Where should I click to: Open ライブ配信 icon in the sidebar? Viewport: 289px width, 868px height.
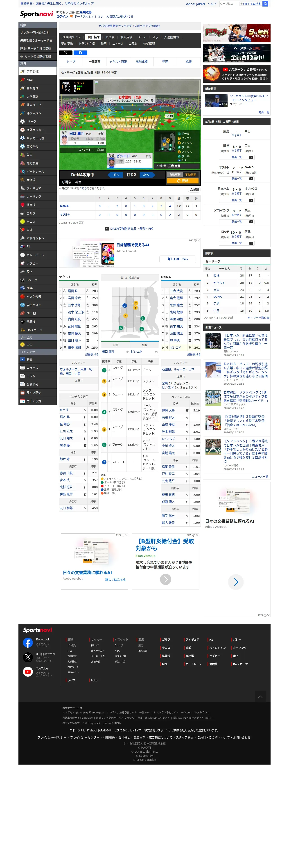click(x=23, y=393)
